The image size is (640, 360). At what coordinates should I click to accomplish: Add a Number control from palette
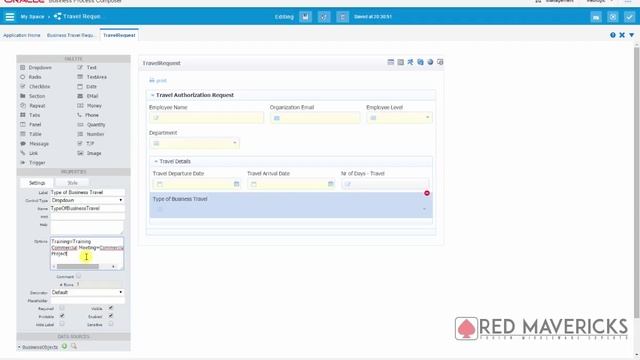91,134
